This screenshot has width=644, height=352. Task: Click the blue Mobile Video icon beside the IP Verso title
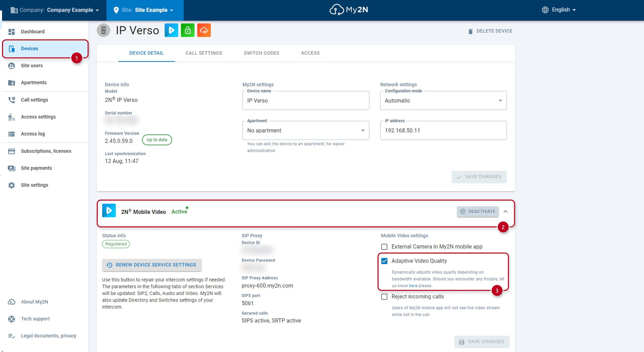(171, 30)
